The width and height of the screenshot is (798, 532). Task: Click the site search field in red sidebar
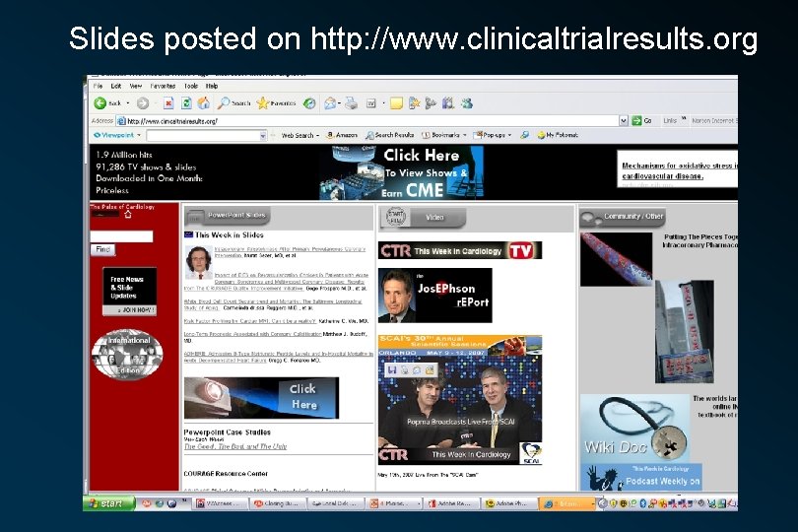(121, 236)
